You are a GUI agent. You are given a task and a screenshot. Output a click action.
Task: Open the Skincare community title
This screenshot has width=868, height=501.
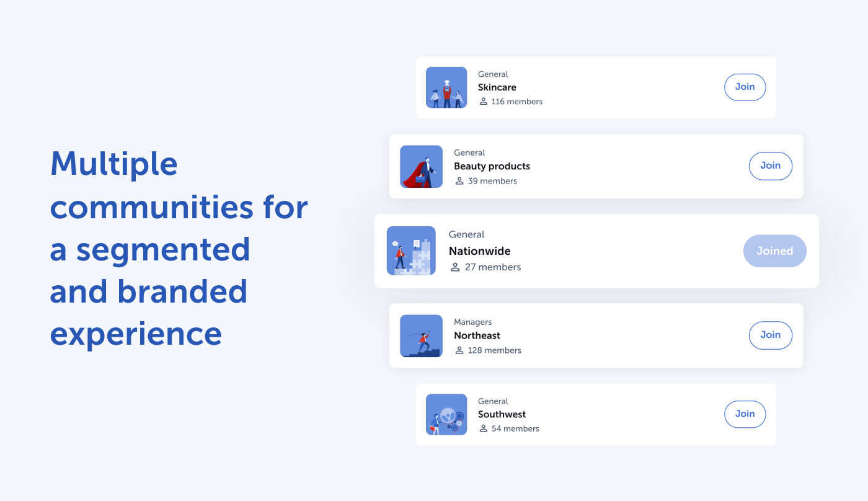(x=497, y=87)
